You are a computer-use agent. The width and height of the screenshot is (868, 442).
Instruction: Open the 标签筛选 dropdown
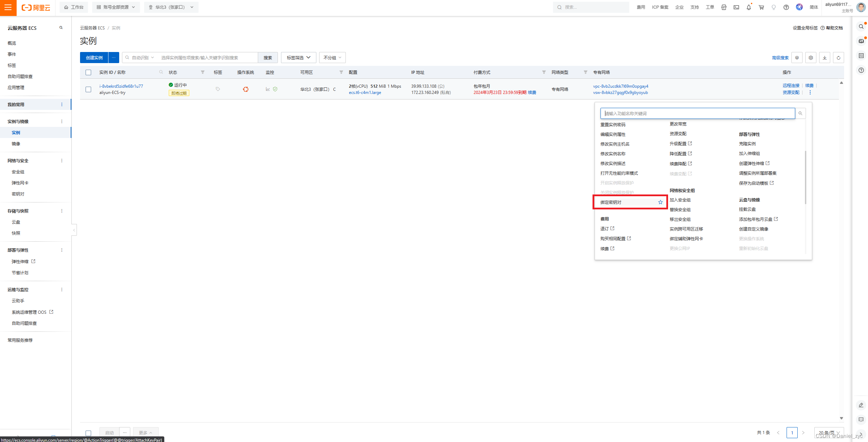pyautogui.click(x=298, y=58)
